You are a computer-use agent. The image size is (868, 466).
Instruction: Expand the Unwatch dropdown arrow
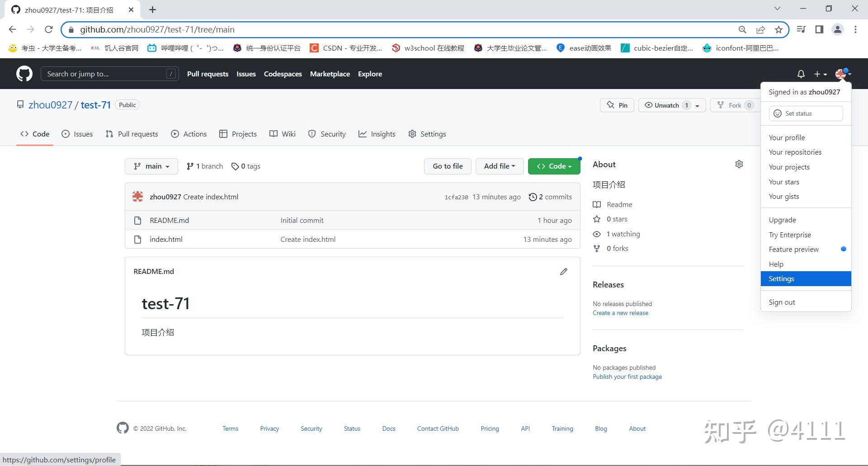point(698,106)
